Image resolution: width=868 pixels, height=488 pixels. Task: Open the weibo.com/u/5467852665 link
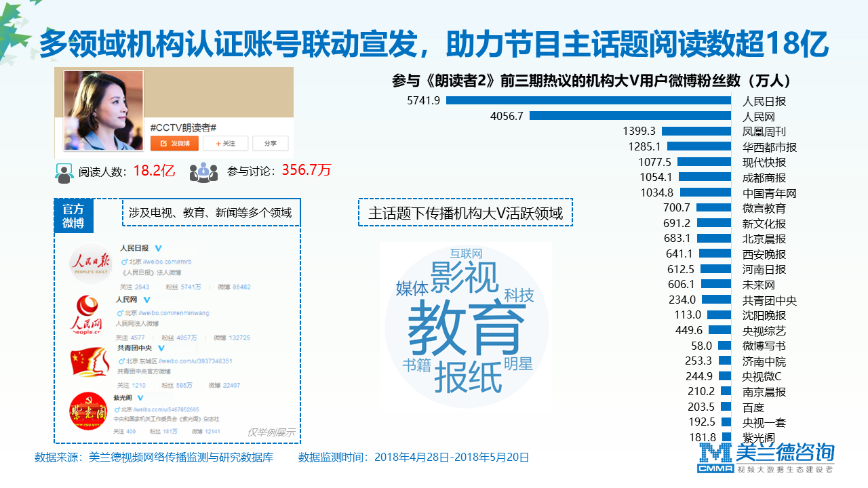(165, 410)
